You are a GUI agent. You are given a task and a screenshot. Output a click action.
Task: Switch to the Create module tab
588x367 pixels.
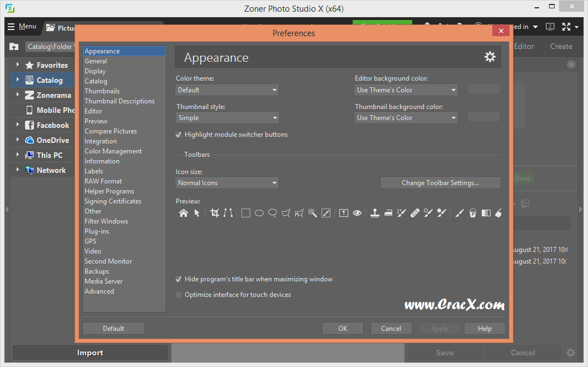coord(561,47)
